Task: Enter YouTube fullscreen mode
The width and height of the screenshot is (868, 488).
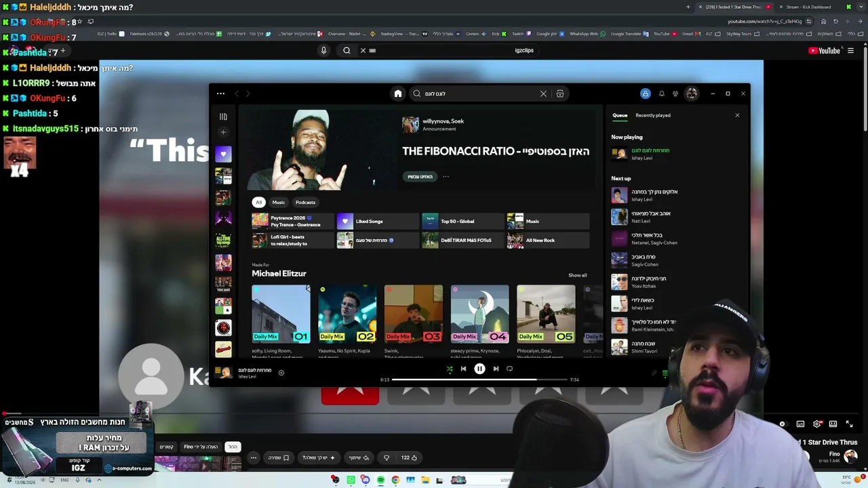Action: (x=849, y=424)
